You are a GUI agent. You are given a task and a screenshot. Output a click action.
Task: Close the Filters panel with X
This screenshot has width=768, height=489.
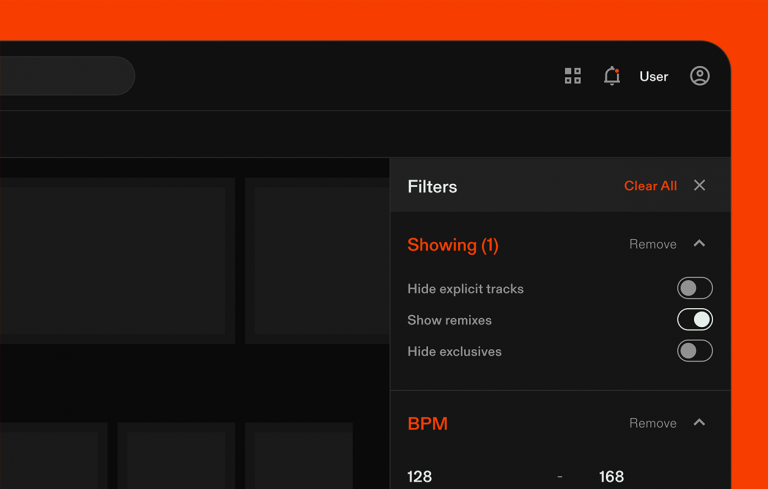[700, 186]
